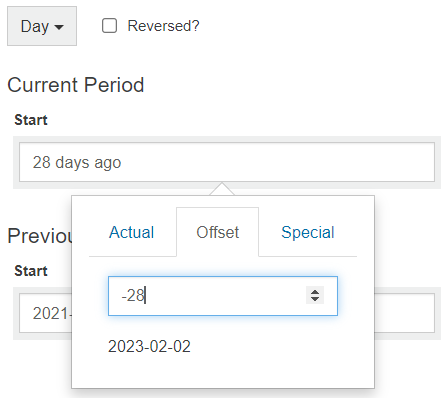Click the popover's triangular pointer arrow

point(222,189)
